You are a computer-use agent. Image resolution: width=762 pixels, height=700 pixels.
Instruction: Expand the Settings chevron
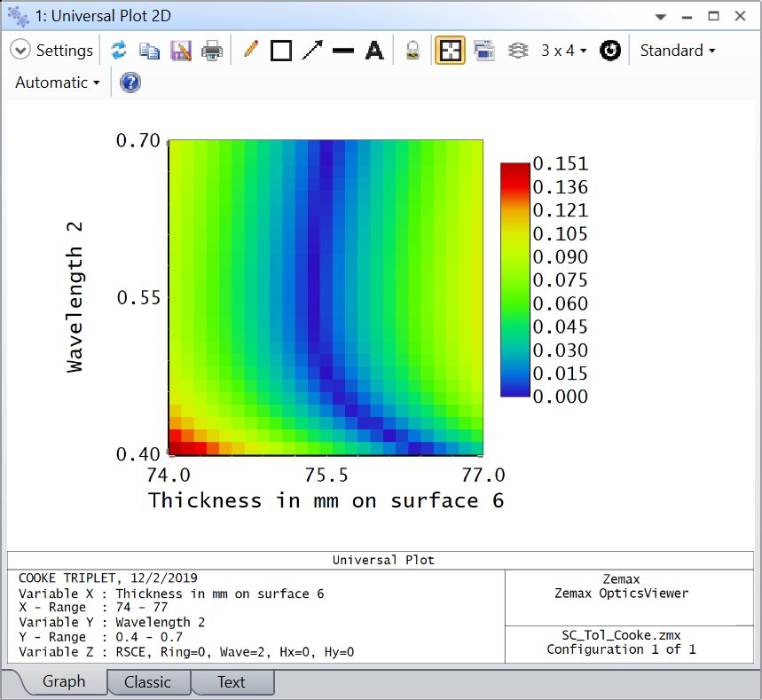point(20,51)
